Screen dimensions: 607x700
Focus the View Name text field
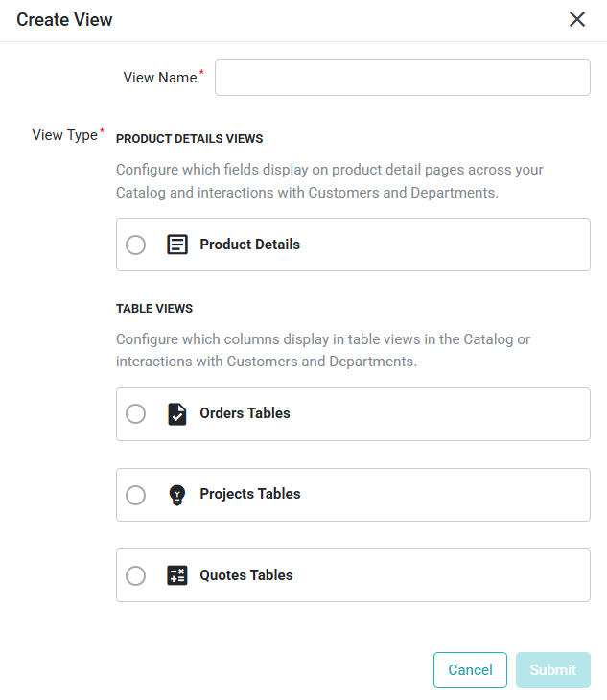point(403,78)
